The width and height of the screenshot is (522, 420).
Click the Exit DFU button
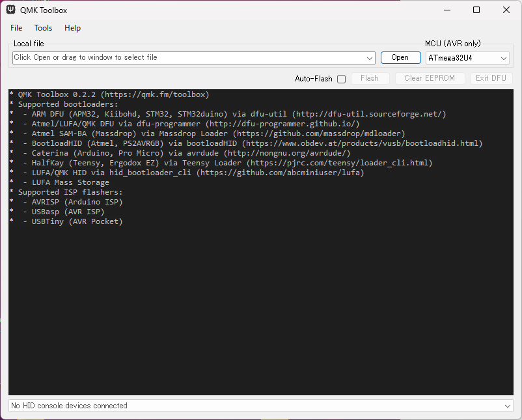491,78
